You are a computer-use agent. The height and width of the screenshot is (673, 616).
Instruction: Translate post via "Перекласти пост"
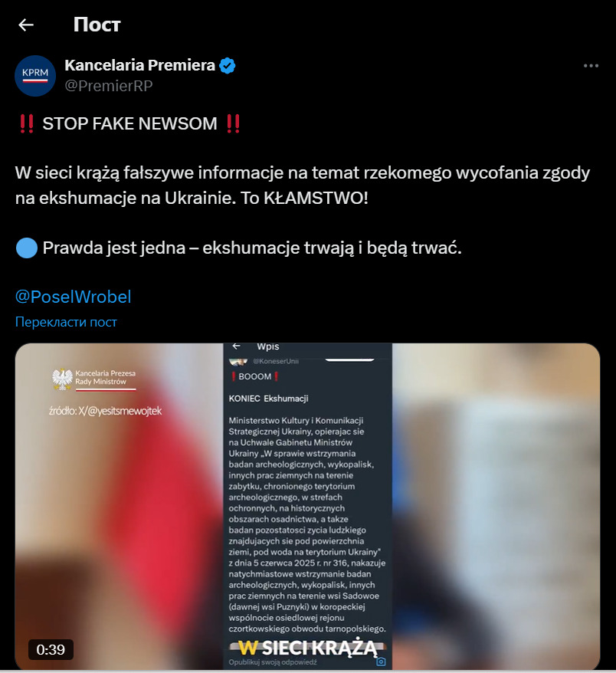pos(66,322)
